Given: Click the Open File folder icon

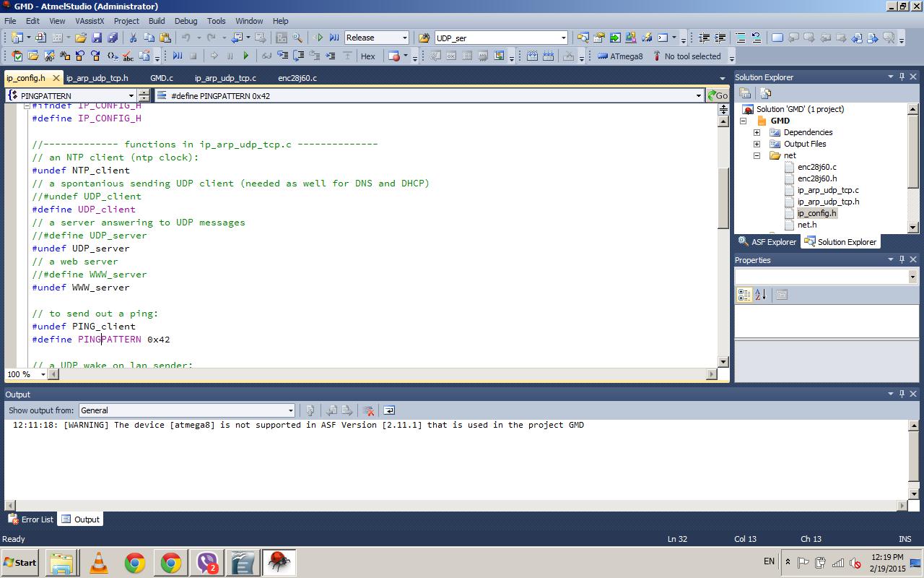Looking at the screenshot, I should coord(81,38).
